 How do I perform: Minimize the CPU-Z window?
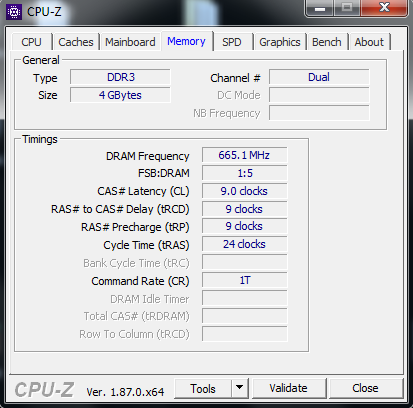point(320,8)
